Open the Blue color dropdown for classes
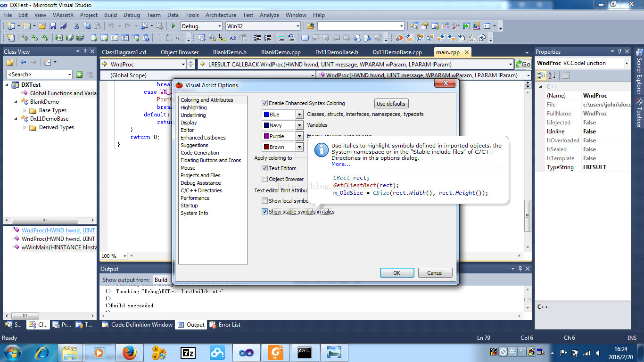 299,115
